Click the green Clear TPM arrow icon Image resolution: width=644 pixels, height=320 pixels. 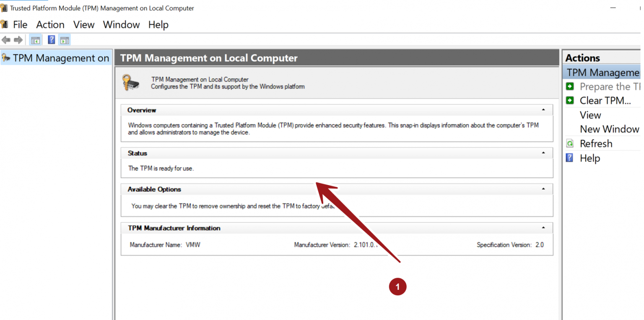pyautogui.click(x=570, y=101)
